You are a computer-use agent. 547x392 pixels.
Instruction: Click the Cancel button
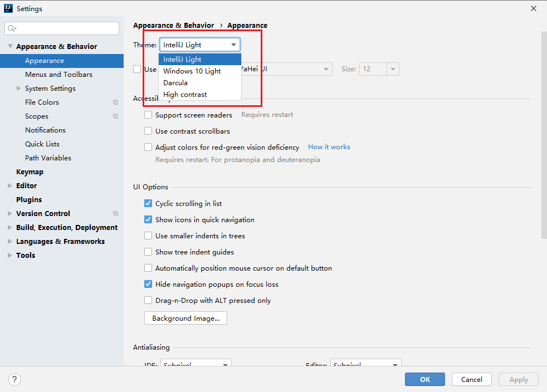(x=472, y=379)
